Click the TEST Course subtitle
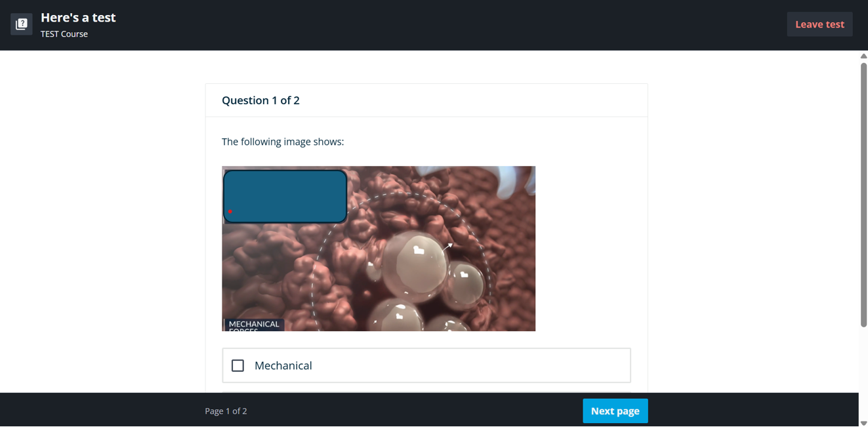The image size is (868, 427). point(64,34)
